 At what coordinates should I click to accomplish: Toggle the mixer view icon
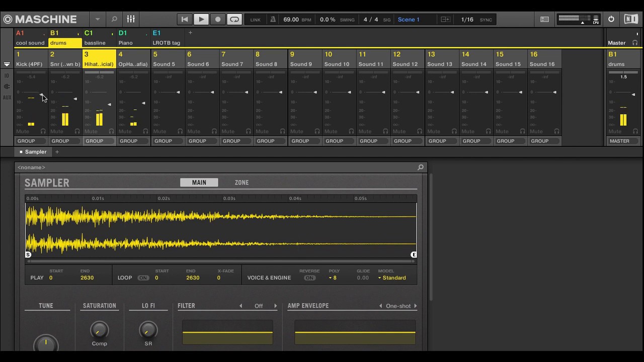tap(131, 19)
